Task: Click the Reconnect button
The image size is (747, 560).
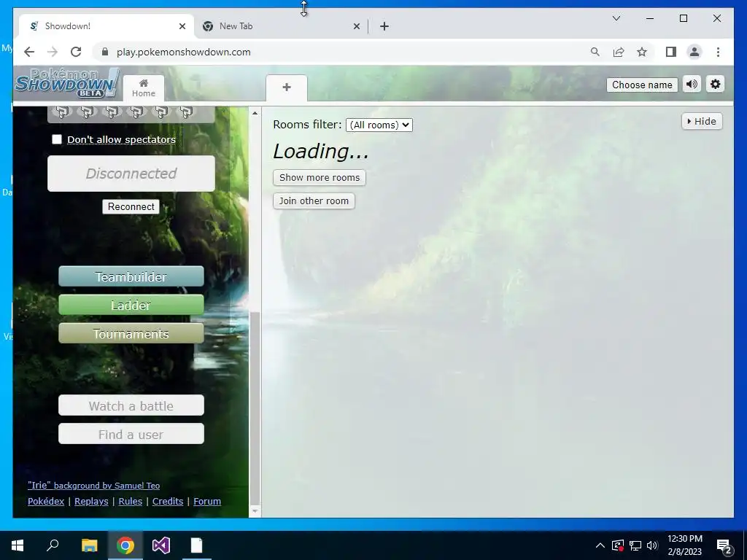Action: pos(131,206)
